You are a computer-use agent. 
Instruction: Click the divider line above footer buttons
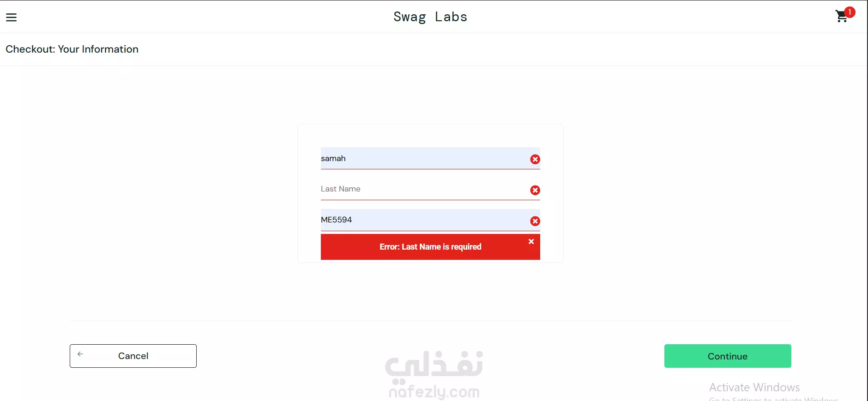[430, 321]
